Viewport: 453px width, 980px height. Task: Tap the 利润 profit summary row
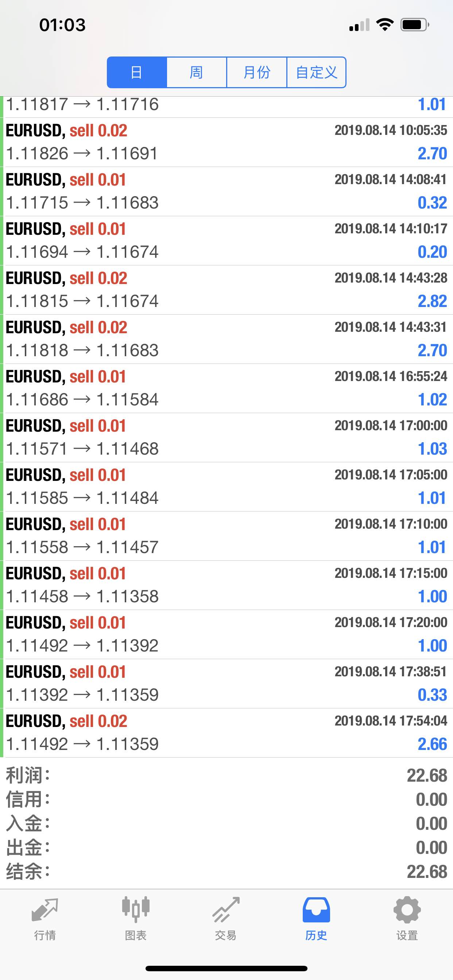tap(226, 775)
